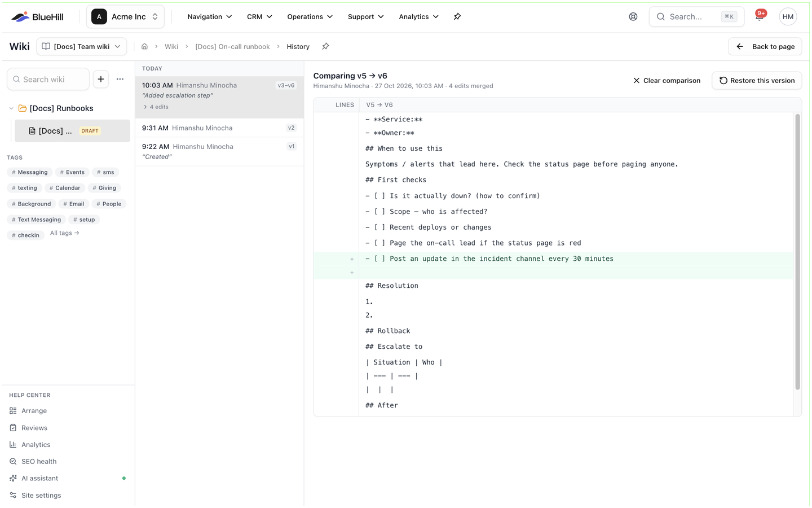Select the 10:03 AM v3–v6 version
Viewport: 812px width, 508px height.
[219, 97]
